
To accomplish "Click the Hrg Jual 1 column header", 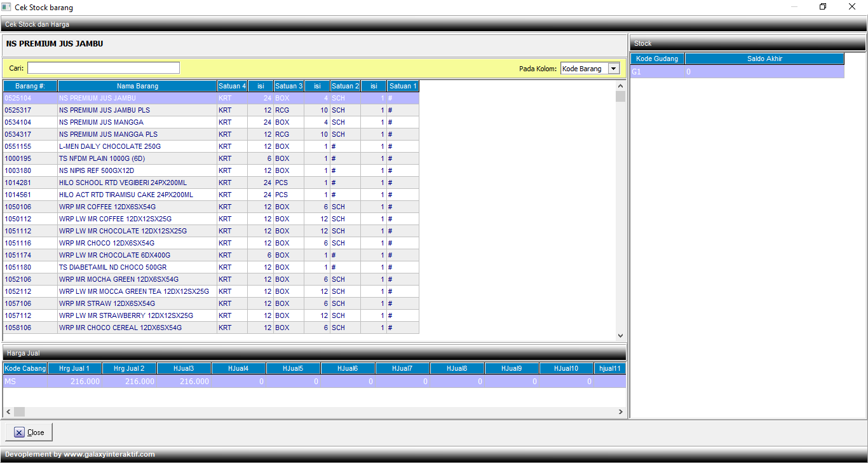I will click(x=74, y=368).
